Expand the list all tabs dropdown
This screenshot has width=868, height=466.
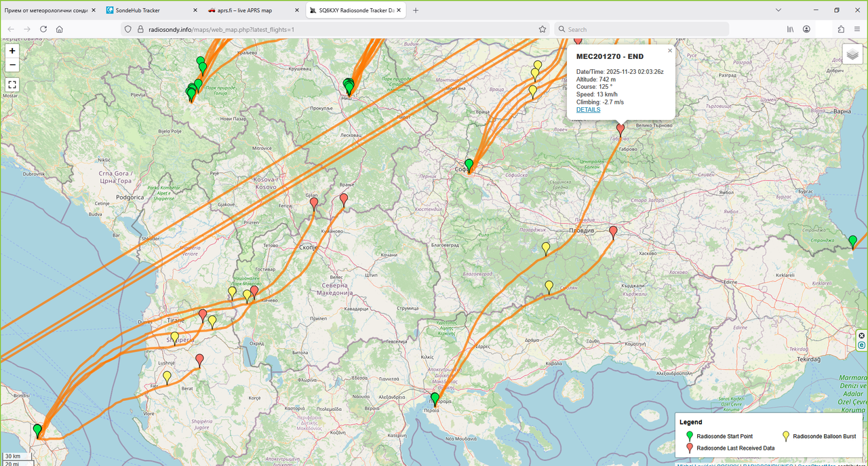(x=778, y=10)
